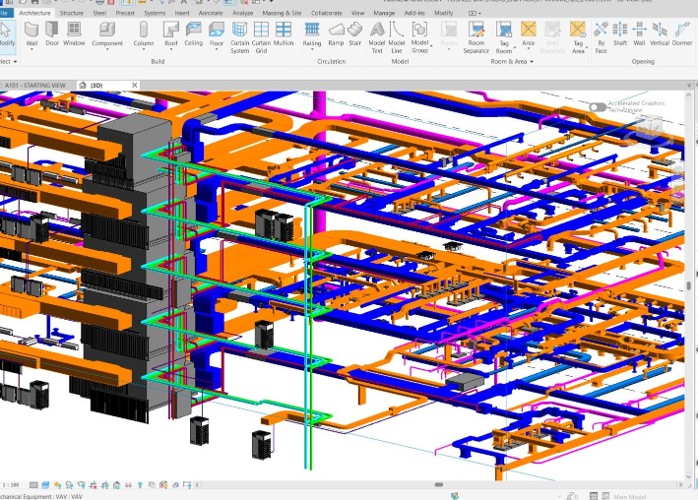This screenshot has height=500, width=698.
Task: Open the Insert ribbon tab
Action: 182,13
